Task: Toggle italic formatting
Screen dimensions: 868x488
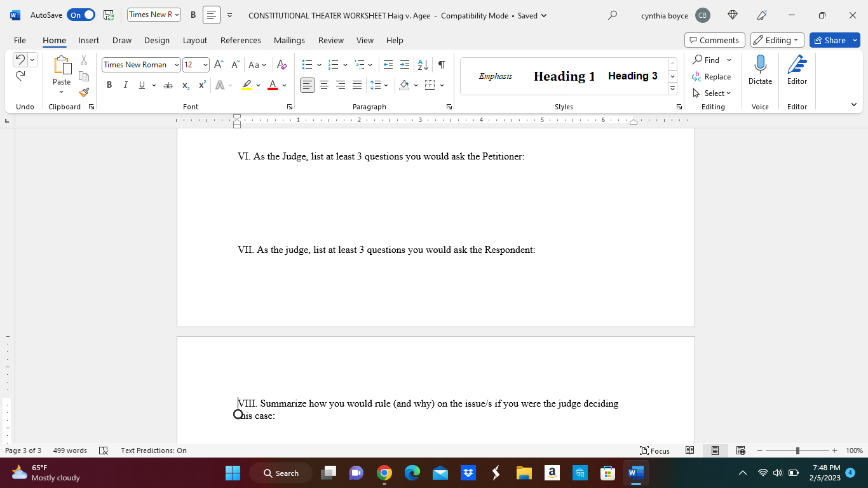Action: [x=125, y=85]
